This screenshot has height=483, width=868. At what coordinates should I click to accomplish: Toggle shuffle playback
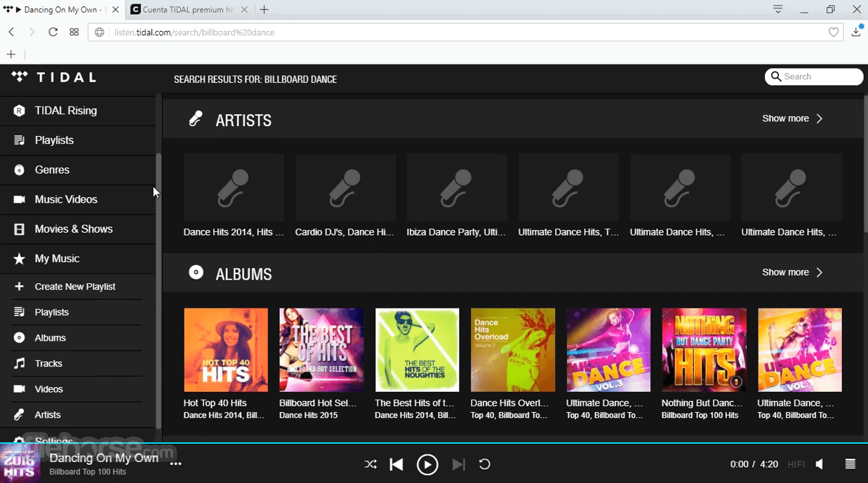370,464
